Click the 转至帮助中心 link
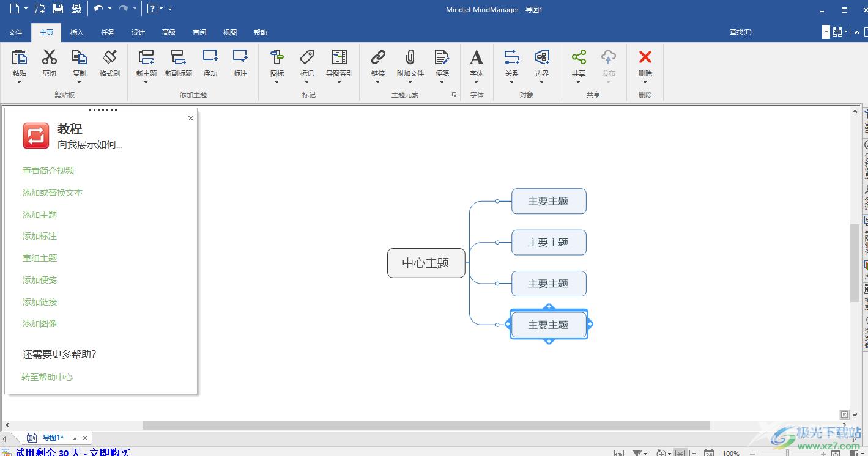This screenshot has width=868, height=456. pos(47,377)
